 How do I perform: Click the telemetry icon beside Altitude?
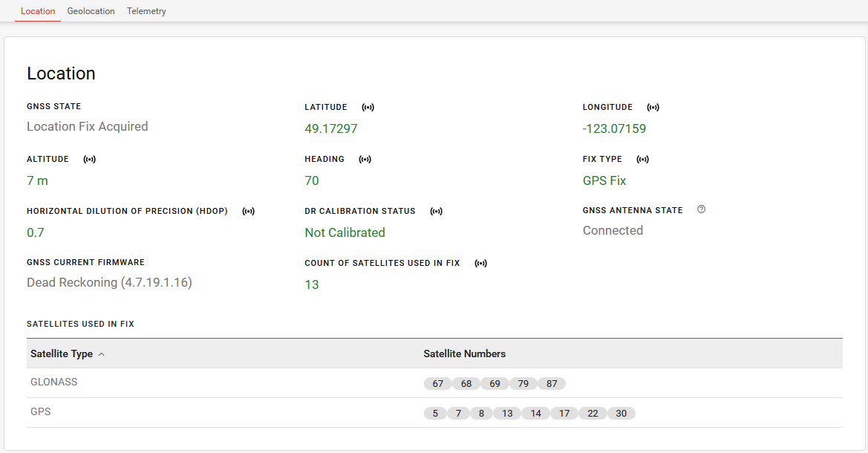pos(89,160)
